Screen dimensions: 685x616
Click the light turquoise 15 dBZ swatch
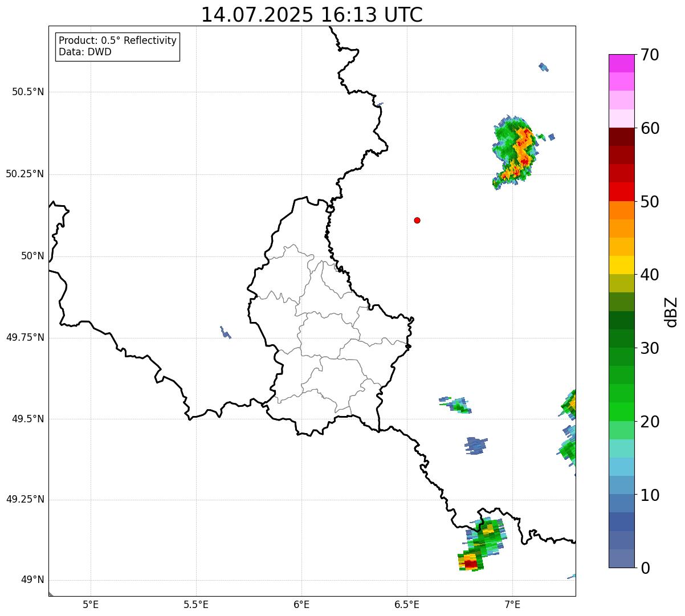click(x=621, y=448)
